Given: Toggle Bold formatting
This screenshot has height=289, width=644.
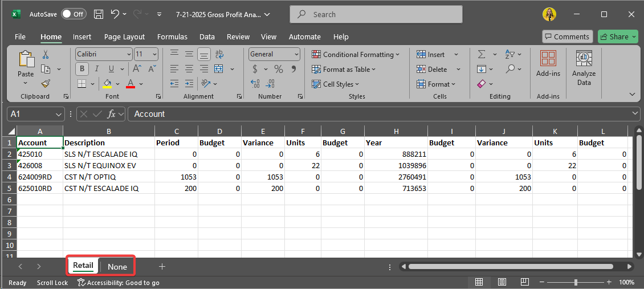Looking at the screenshot, I should (82, 69).
